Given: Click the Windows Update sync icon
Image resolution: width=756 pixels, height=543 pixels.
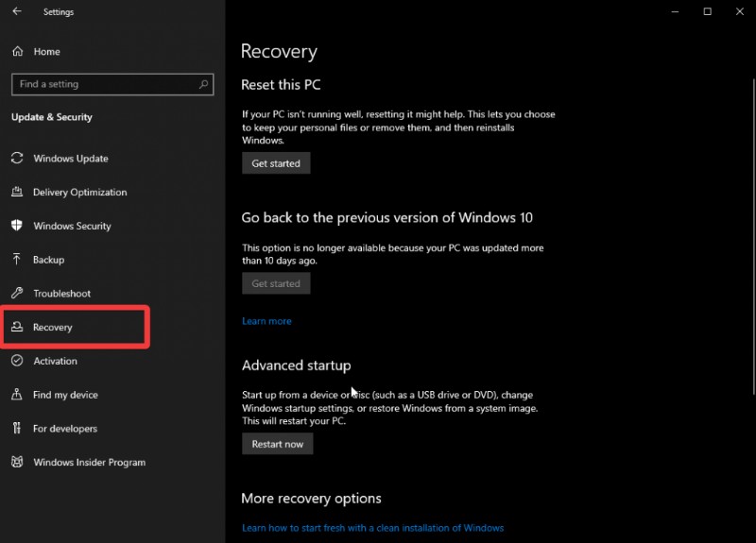Looking at the screenshot, I should [x=17, y=158].
